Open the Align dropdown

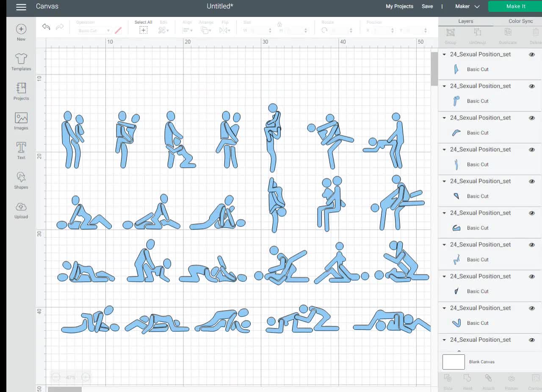click(x=188, y=30)
